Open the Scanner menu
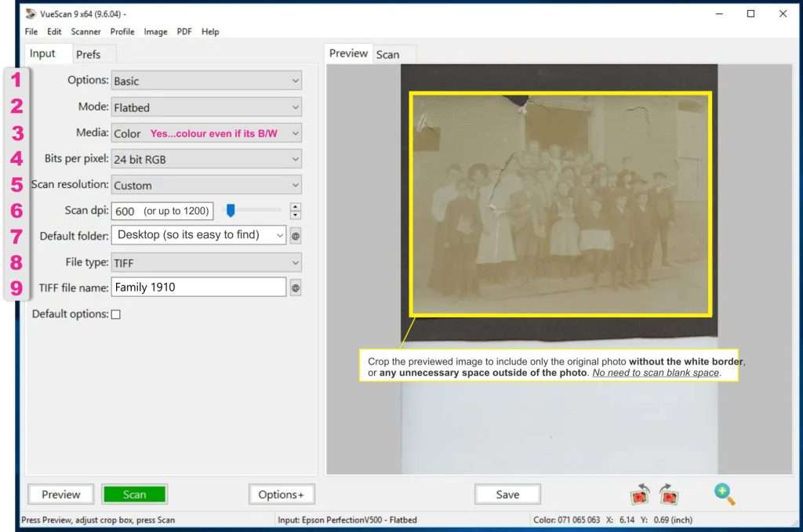This screenshot has height=532, width=803. point(85,31)
